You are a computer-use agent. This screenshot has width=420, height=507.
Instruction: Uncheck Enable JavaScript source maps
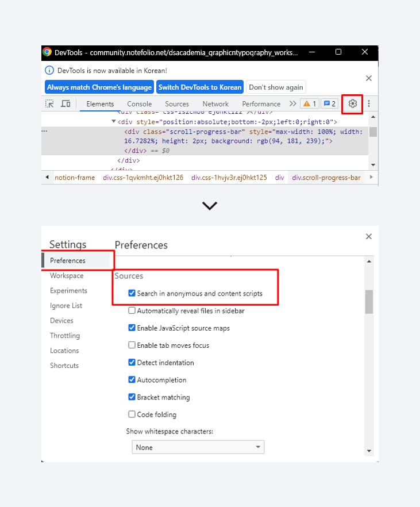132,328
